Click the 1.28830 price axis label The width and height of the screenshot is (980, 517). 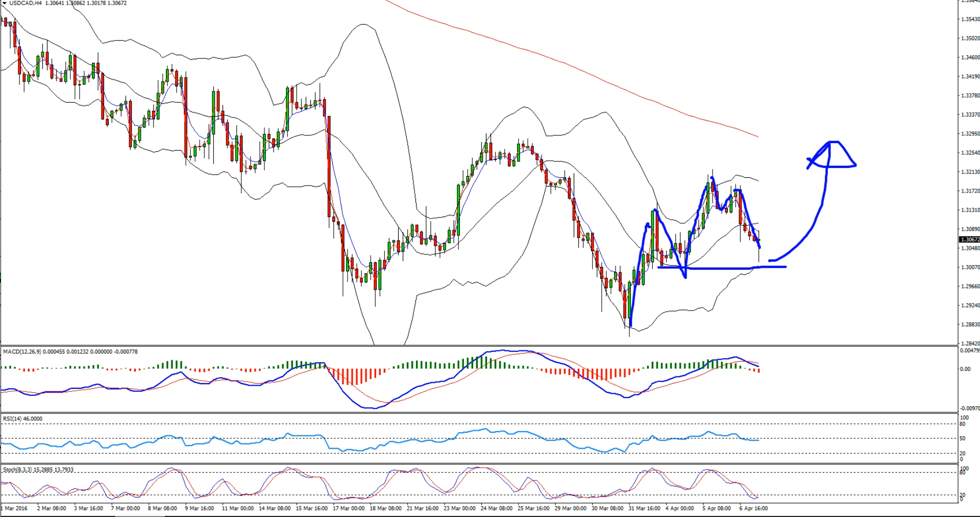[970, 325]
